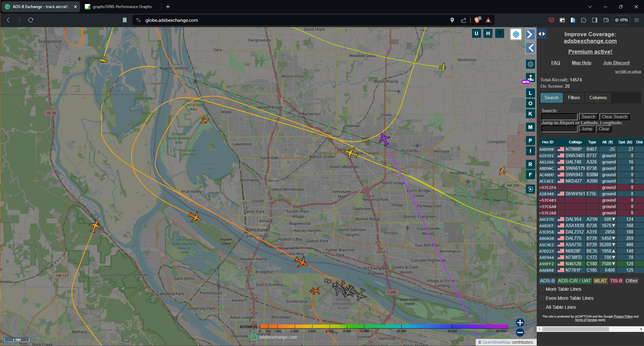Open the map layers selector icon
644x346 pixels.
[x=516, y=33]
